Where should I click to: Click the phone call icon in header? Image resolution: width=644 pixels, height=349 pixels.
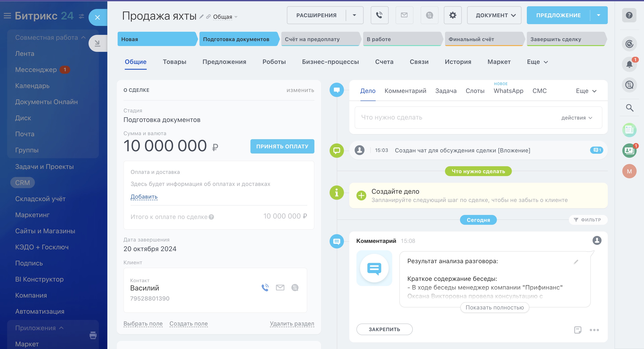379,15
